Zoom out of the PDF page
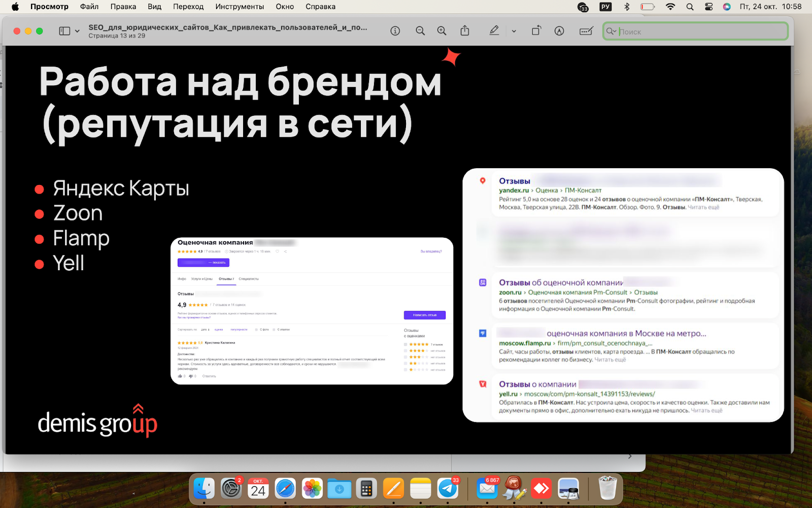Viewport: 812px width, 508px height. click(x=420, y=30)
